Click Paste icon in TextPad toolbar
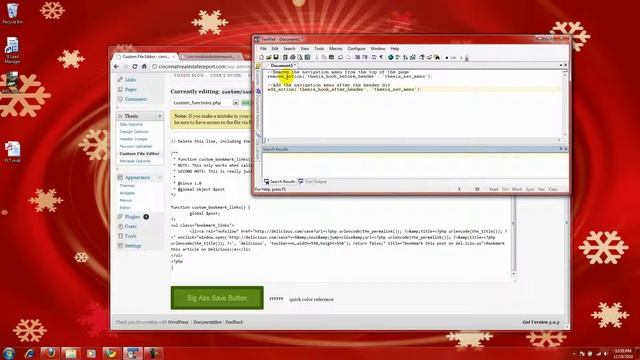 click(331, 58)
